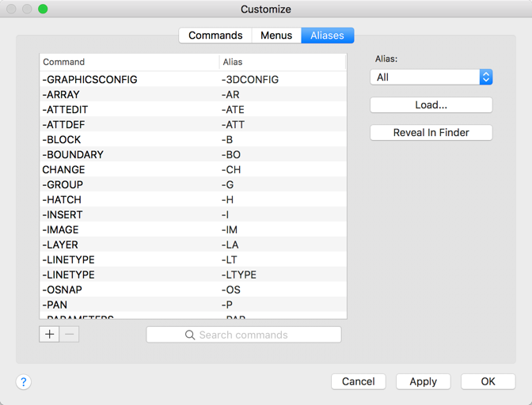
Task: Focus the Search commands field
Action: [244, 335]
